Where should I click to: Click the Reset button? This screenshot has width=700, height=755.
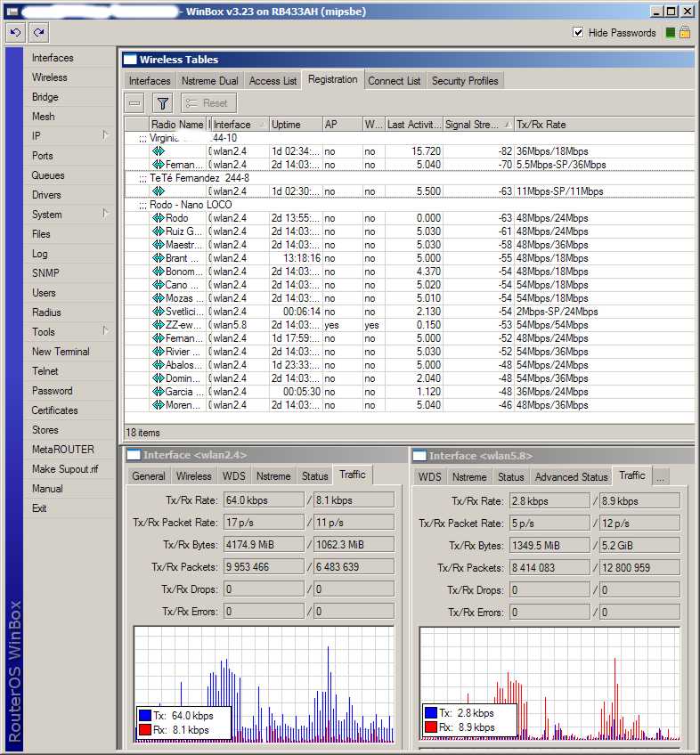208,103
